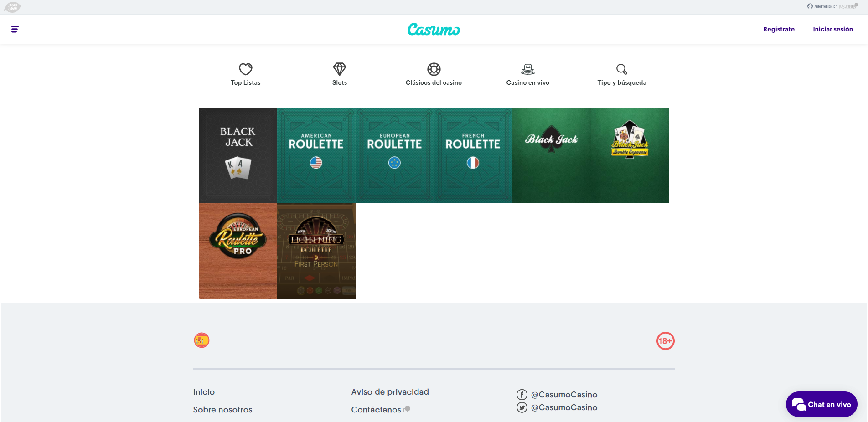Viewport: 868px width, 422px height.
Task: Open the Twitter @CasumoCasino link
Action: coord(564,407)
